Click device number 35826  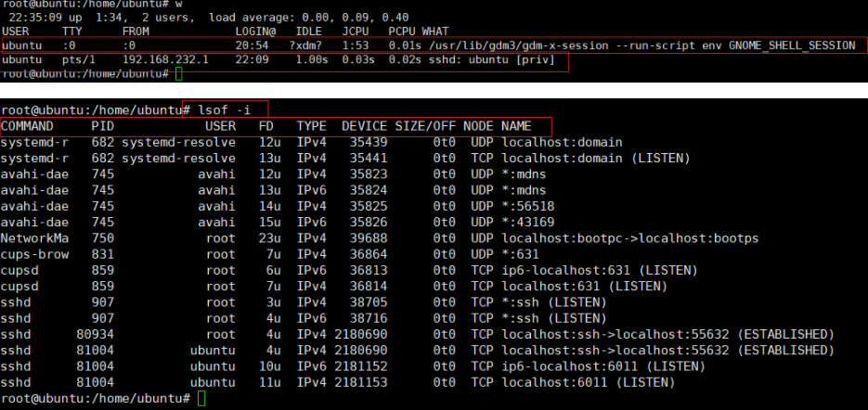tap(369, 223)
